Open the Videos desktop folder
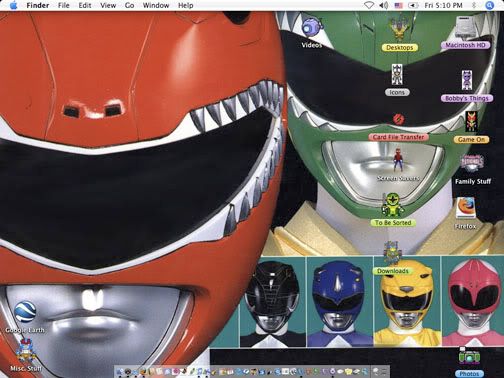The width and height of the screenshot is (504, 378). tap(312, 27)
